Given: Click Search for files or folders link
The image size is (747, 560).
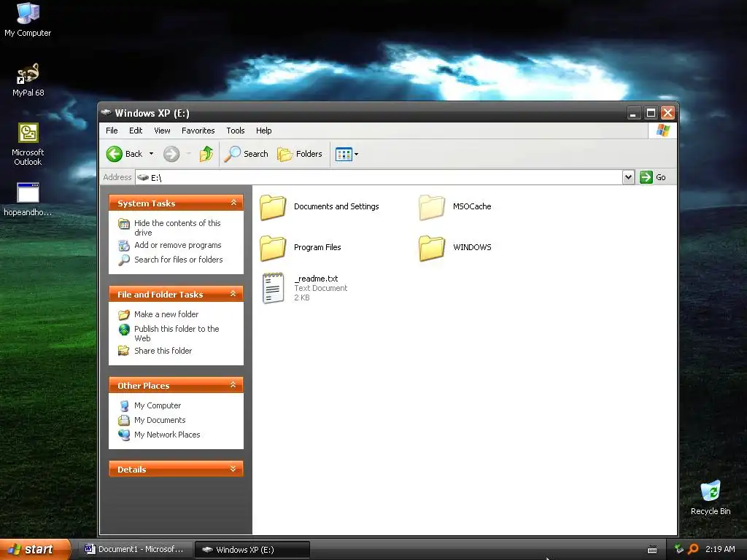Looking at the screenshot, I should point(179,260).
